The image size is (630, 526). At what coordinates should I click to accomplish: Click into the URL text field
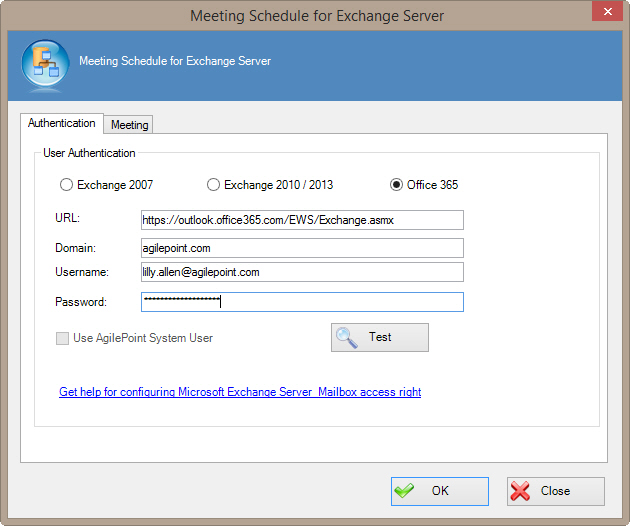click(x=302, y=220)
